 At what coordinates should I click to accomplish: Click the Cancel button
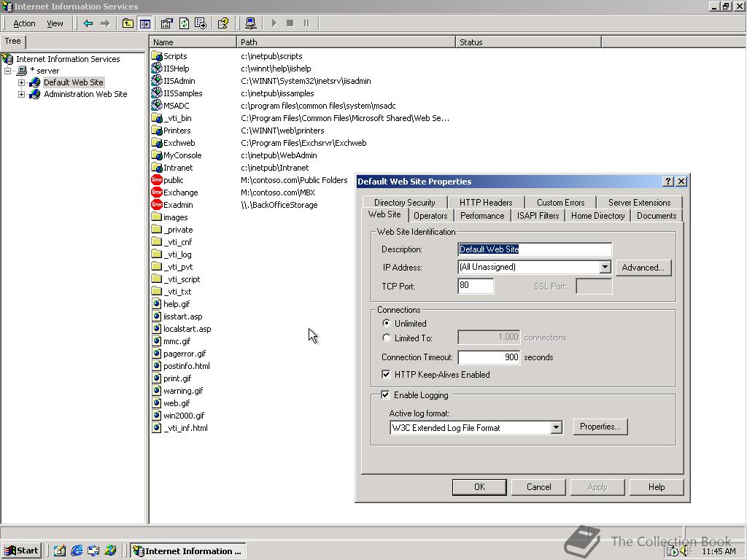pyautogui.click(x=539, y=487)
